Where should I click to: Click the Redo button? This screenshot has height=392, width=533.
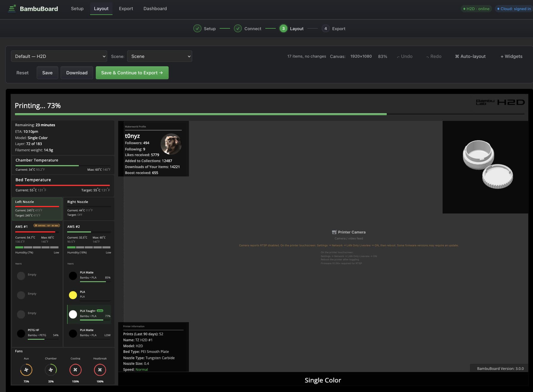pyautogui.click(x=434, y=56)
